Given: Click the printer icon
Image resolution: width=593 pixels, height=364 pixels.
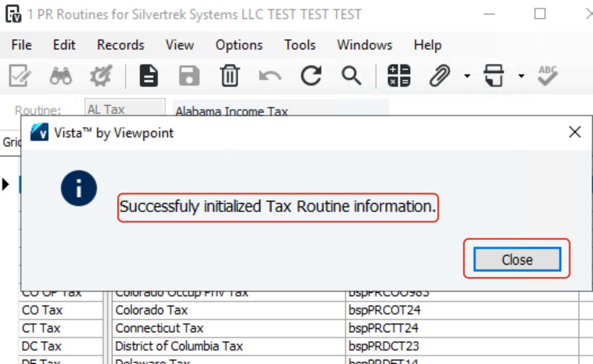Looking at the screenshot, I should 494,76.
